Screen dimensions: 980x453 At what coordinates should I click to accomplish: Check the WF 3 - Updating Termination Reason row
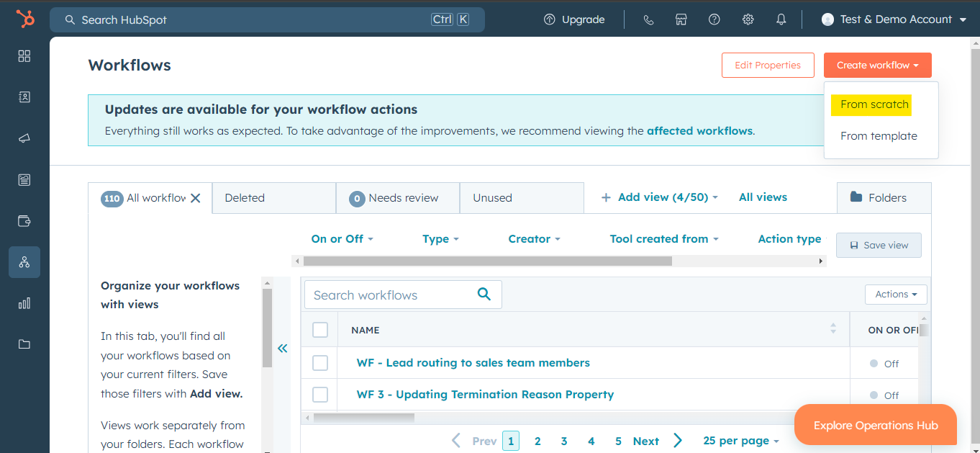coord(319,395)
